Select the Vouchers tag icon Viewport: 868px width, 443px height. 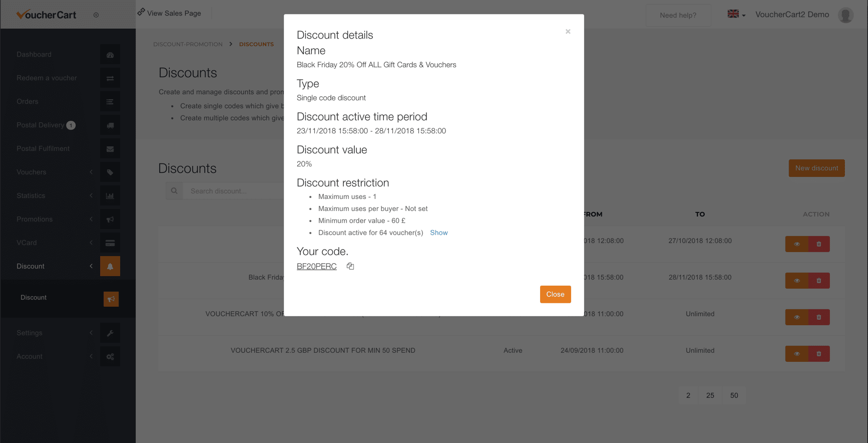coord(110,171)
